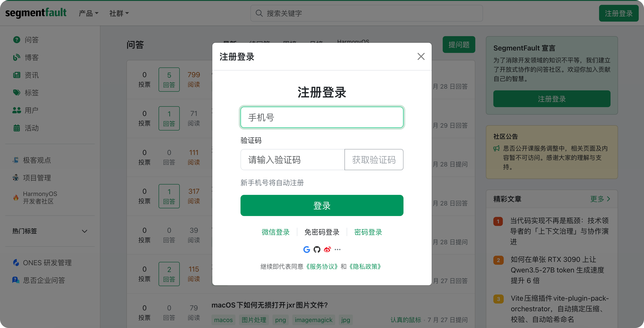Screen dimensions: 644x328
Task: Select the imagemagick tag
Action: tap(313, 320)
